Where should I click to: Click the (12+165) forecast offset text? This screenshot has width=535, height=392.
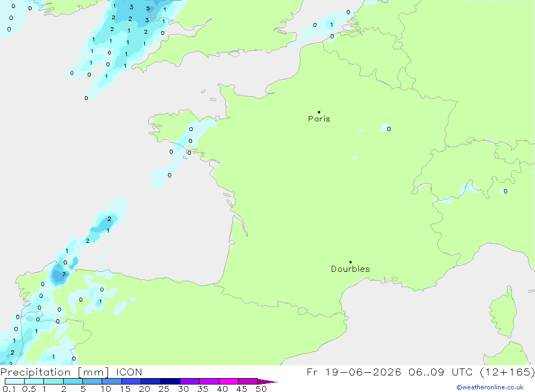(507, 372)
